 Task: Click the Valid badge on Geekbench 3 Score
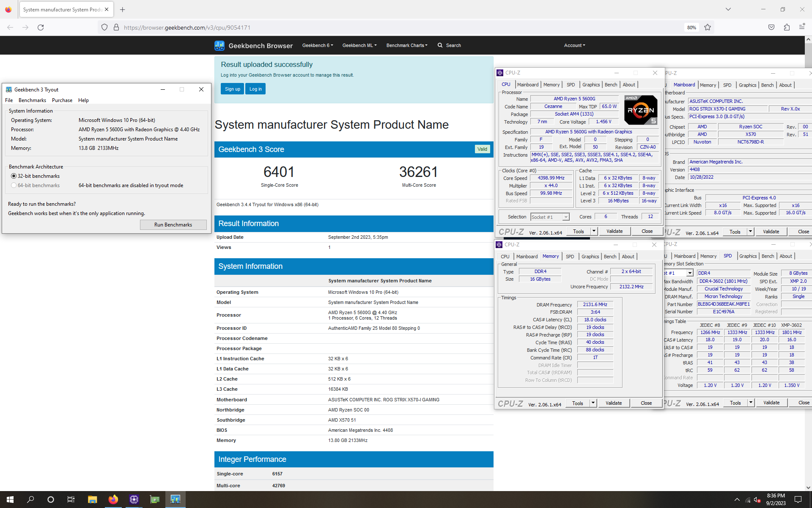(482, 149)
